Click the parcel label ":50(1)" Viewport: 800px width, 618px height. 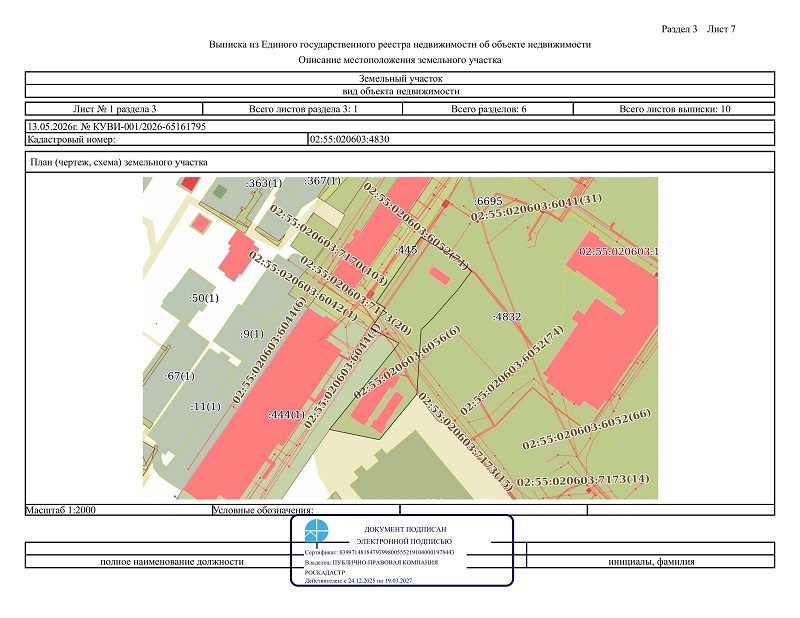click(x=204, y=298)
